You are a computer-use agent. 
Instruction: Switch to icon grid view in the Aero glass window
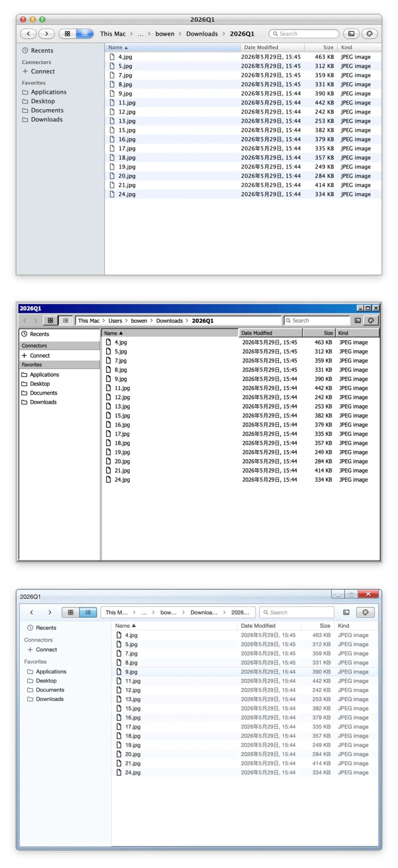pyautogui.click(x=70, y=612)
